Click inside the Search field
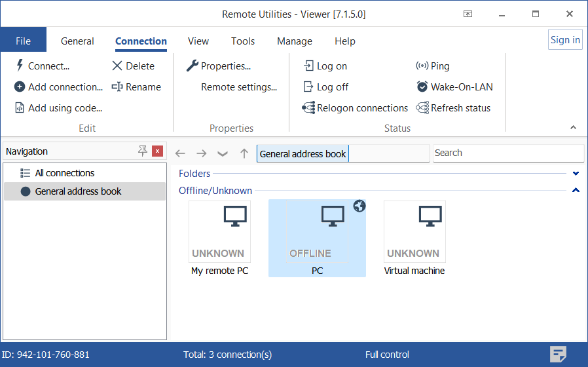The image size is (588, 367). pos(507,153)
